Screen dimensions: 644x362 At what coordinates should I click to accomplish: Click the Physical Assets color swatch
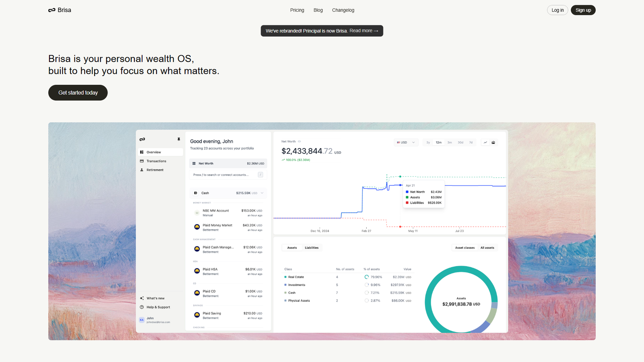point(285,300)
